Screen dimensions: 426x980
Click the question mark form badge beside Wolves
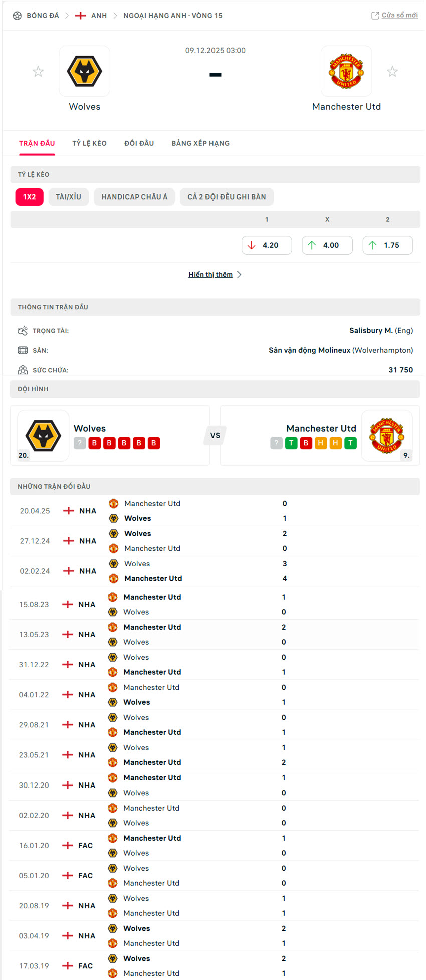pyautogui.click(x=80, y=443)
